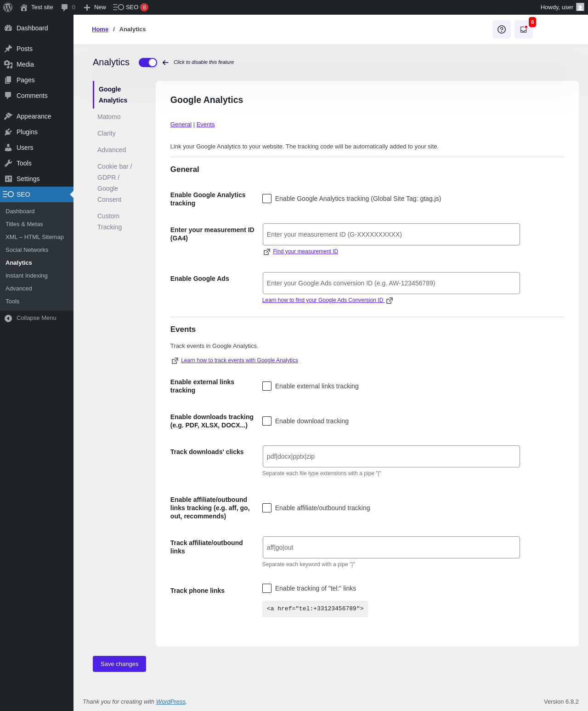The width and height of the screenshot is (588, 711).
Task: Check Enable Google Analytics tracking checkbox
Action: (267, 199)
